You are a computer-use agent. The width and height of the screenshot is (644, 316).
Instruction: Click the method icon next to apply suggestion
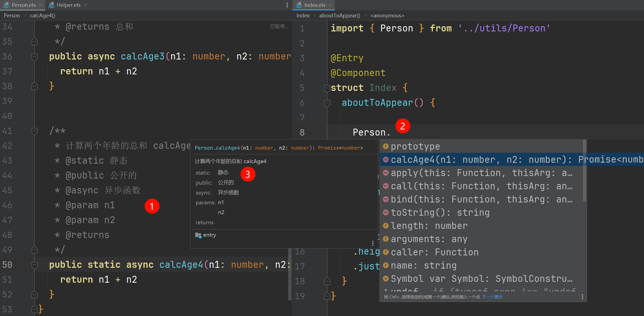point(386,173)
